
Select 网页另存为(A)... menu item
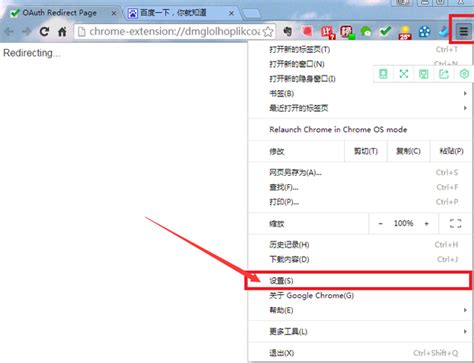[x=361, y=172]
